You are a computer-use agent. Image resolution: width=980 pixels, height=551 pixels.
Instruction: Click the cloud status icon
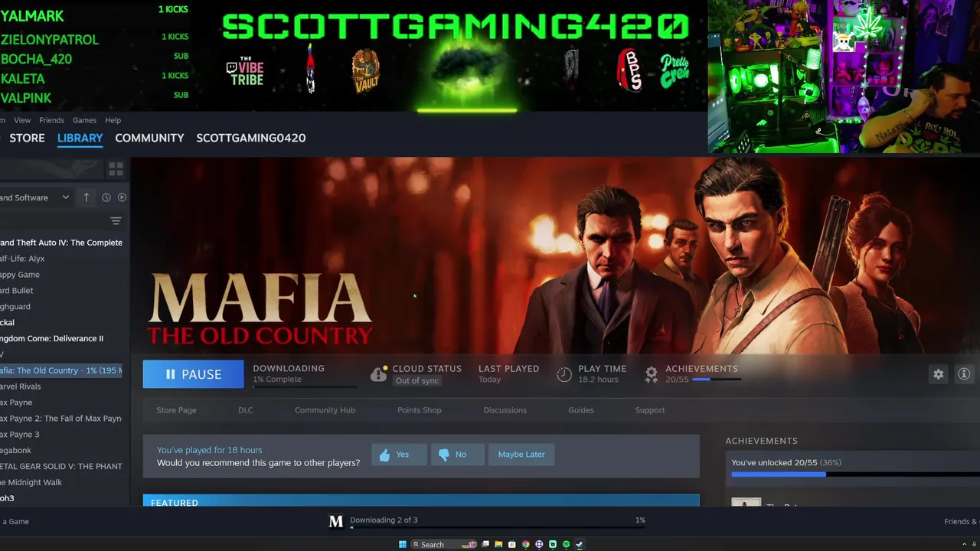click(x=378, y=374)
